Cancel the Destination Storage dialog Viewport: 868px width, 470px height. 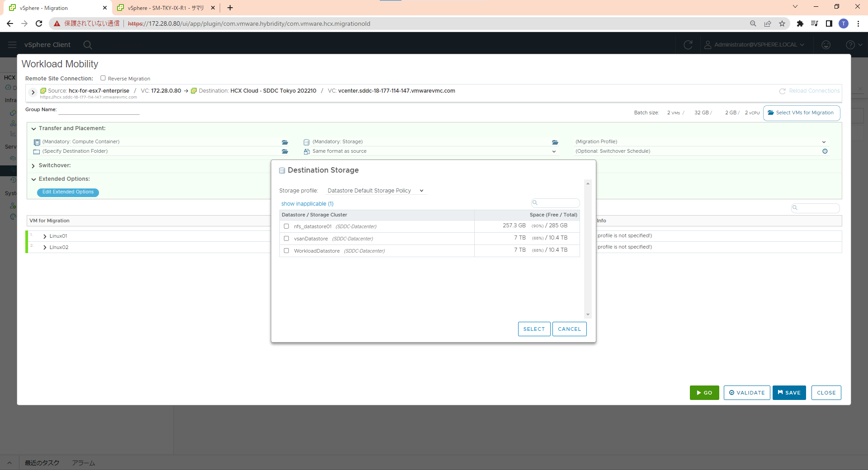coord(569,329)
